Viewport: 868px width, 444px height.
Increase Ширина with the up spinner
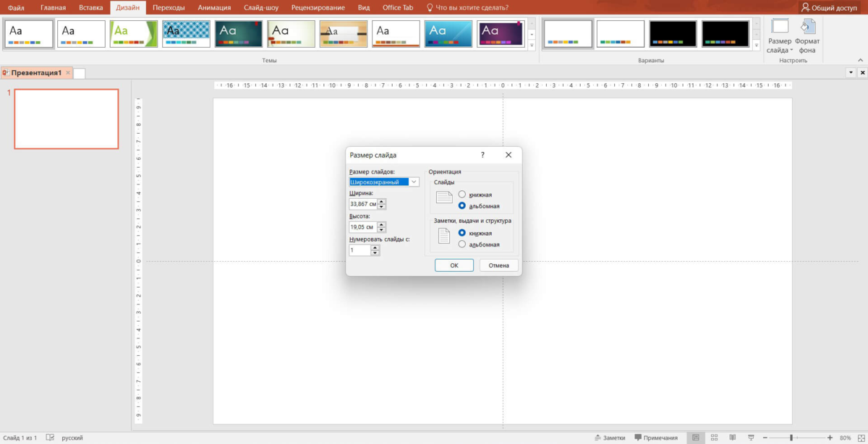coord(382,202)
